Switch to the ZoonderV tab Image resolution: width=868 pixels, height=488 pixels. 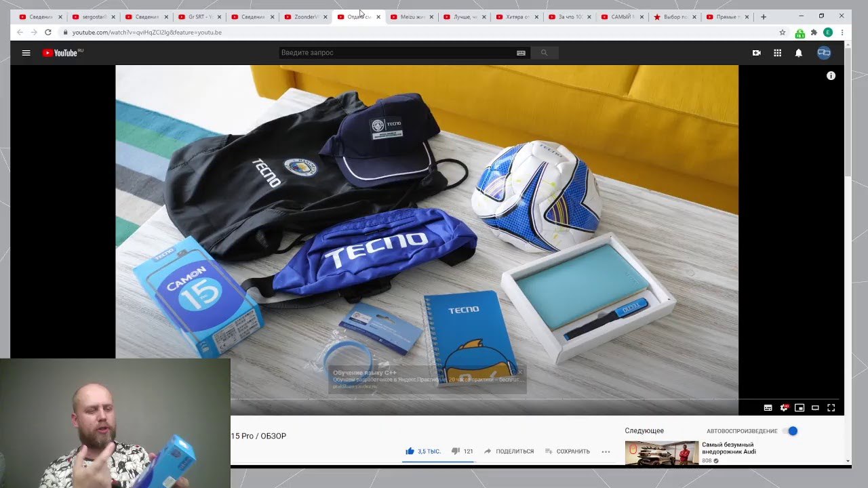[304, 16]
